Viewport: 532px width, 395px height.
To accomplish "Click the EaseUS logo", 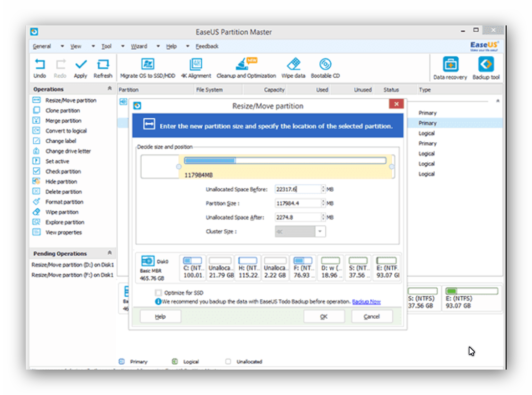I will point(484,46).
